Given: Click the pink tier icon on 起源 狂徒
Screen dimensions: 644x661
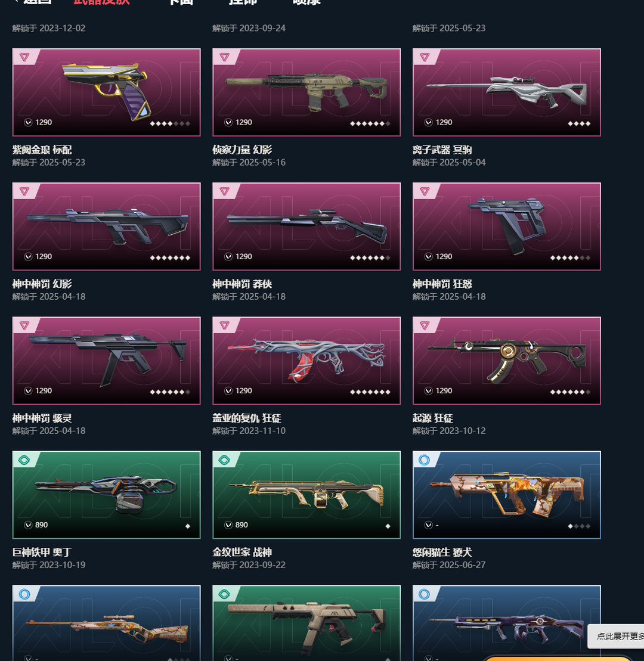Looking at the screenshot, I should tap(425, 325).
